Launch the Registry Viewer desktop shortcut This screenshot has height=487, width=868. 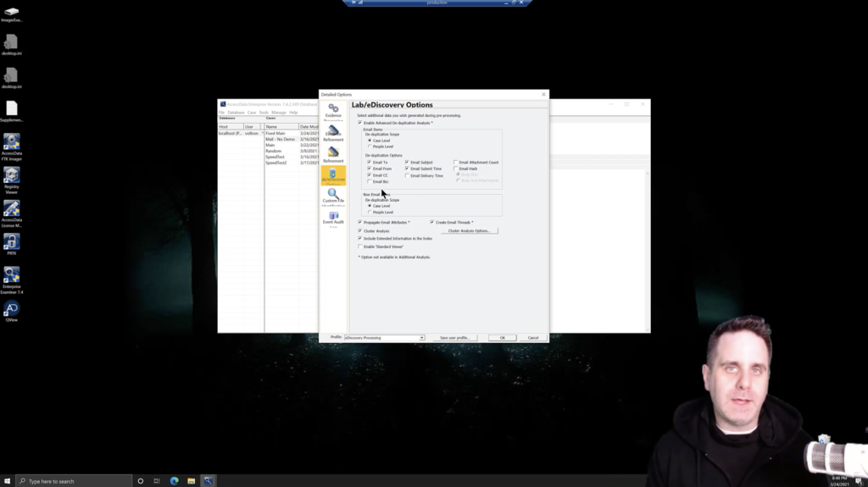point(12,180)
